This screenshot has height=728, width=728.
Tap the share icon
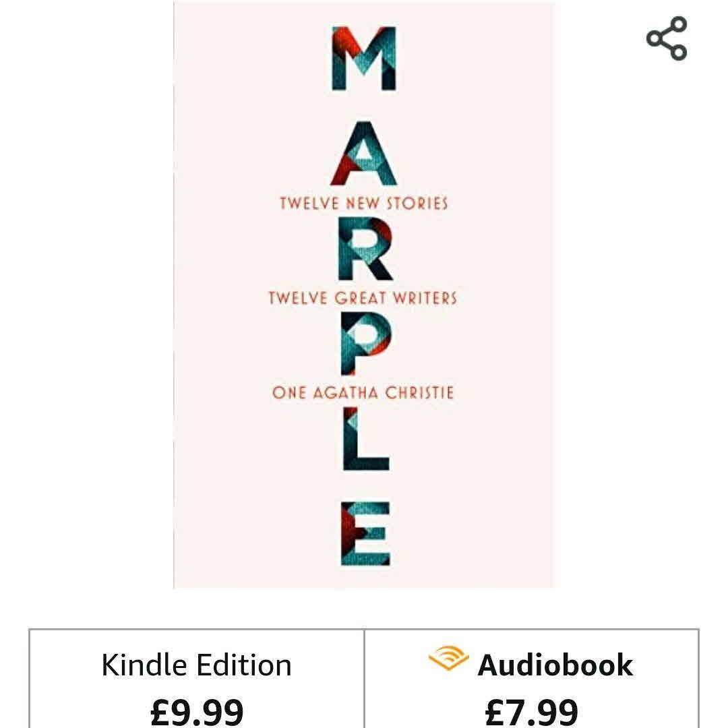(666, 38)
